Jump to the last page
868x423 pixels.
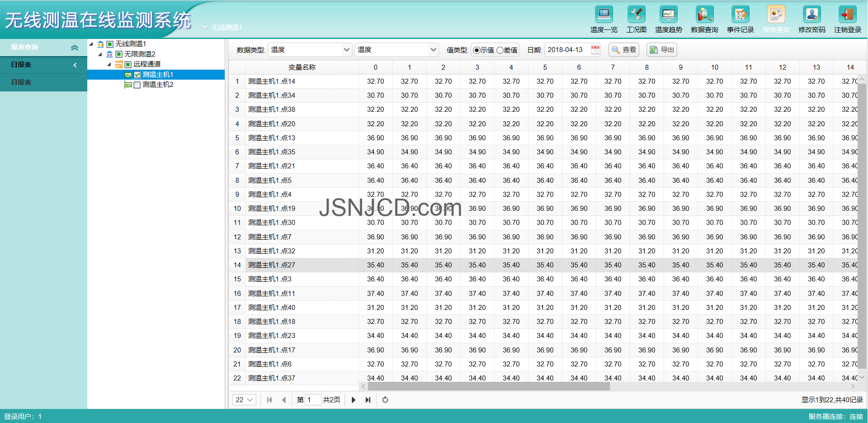368,400
